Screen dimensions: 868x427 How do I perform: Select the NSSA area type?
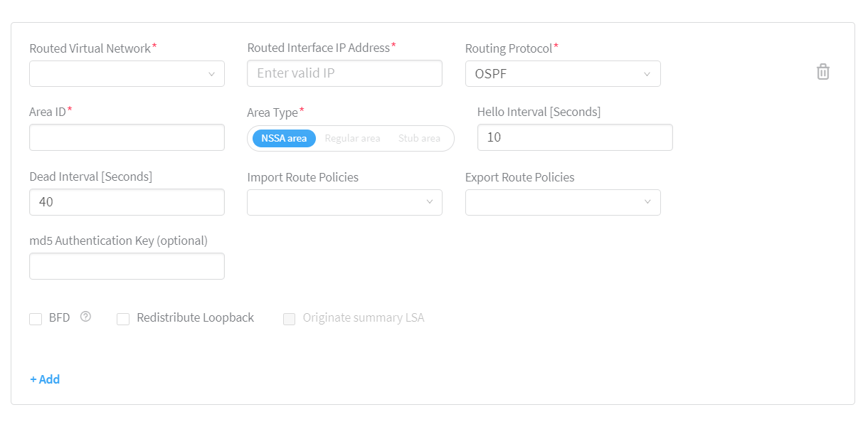pos(284,138)
